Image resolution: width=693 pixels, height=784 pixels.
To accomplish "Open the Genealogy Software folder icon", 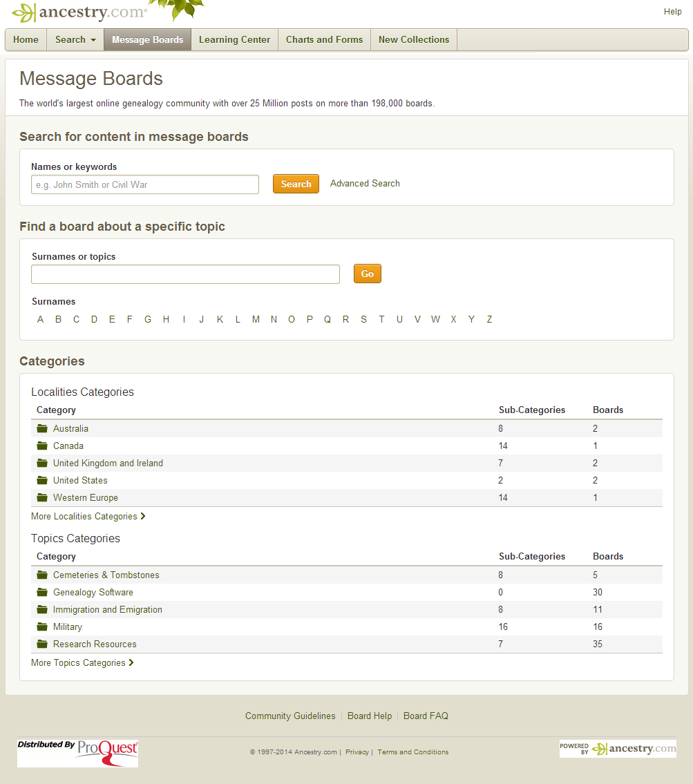I will tap(43, 592).
